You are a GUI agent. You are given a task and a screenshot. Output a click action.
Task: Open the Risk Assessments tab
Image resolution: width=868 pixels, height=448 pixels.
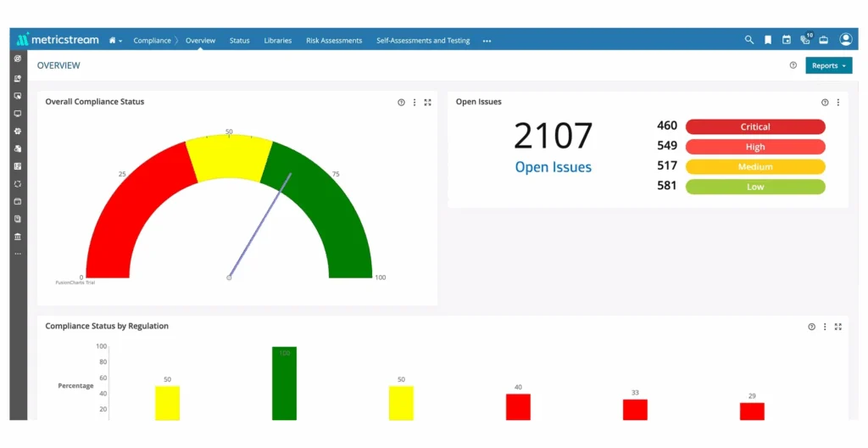(334, 41)
